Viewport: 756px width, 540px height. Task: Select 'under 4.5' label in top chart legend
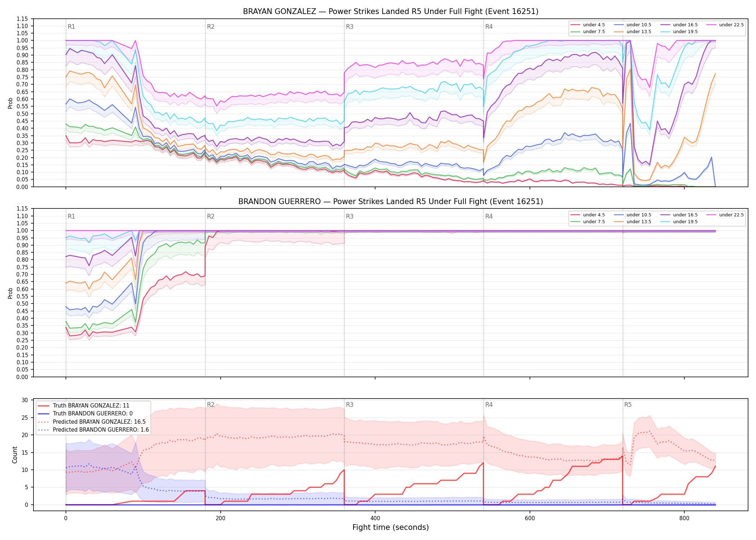click(594, 25)
